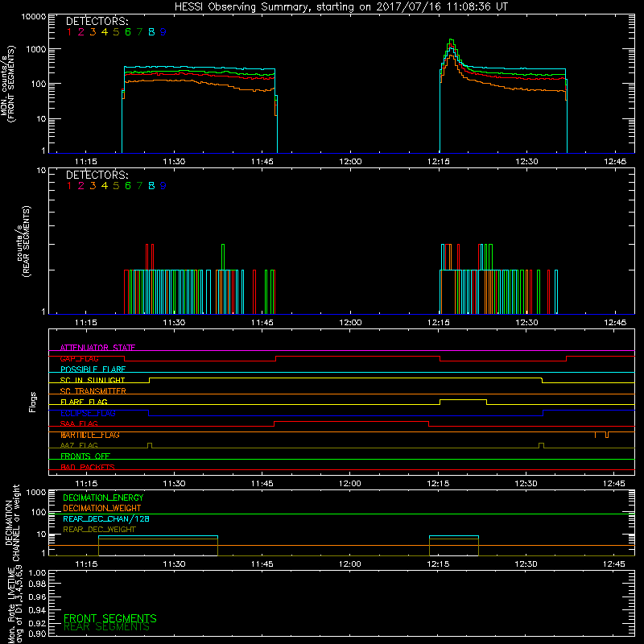This screenshot has height=644, width=644.
Task: Select DETECTORS: label in front segments plot
Action: 97,22
